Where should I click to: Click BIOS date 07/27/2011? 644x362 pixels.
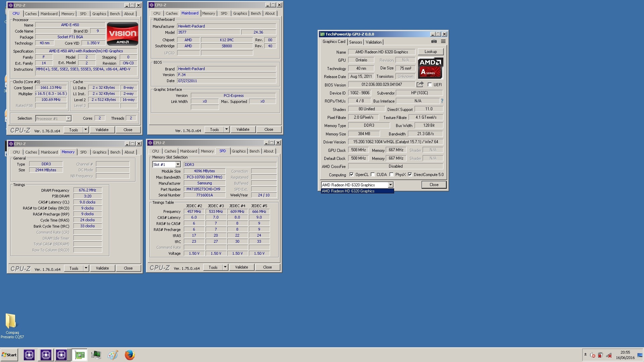pyautogui.click(x=227, y=81)
